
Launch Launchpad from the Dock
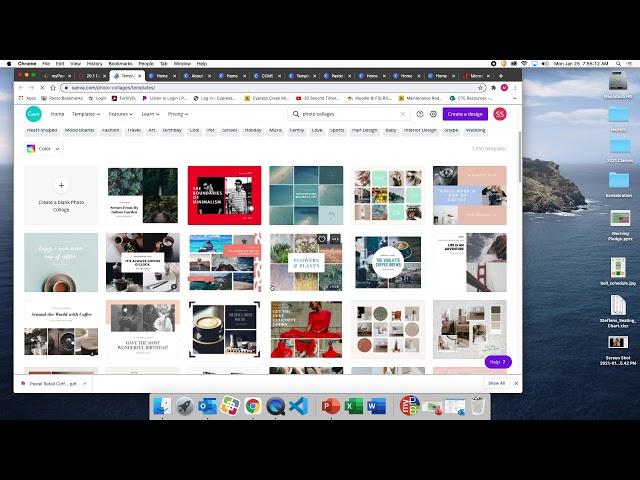coord(185,406)
